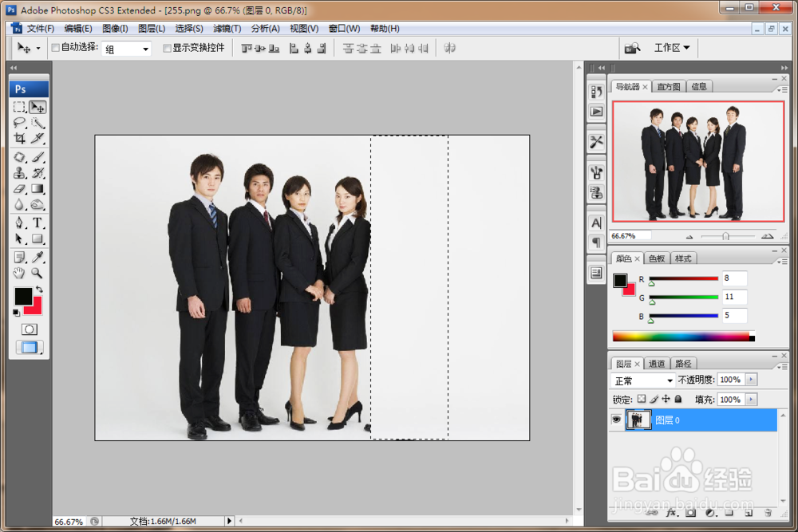Toggle lock transparent pixels

[642, 400]
